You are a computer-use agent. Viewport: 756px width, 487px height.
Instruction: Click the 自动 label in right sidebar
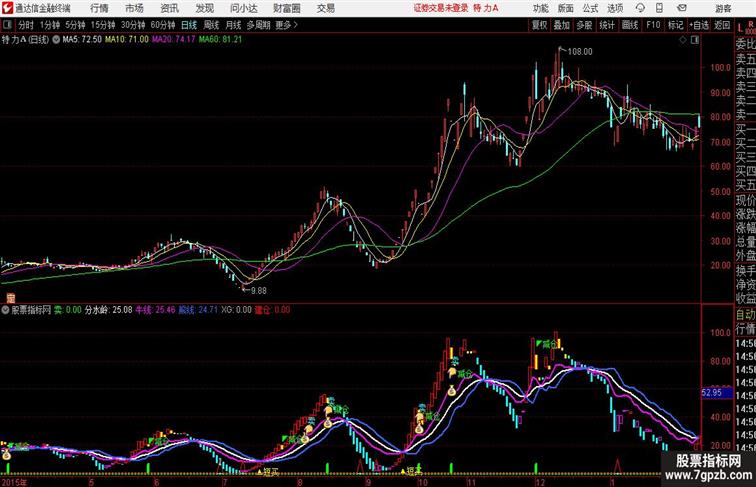pos(745,314)
